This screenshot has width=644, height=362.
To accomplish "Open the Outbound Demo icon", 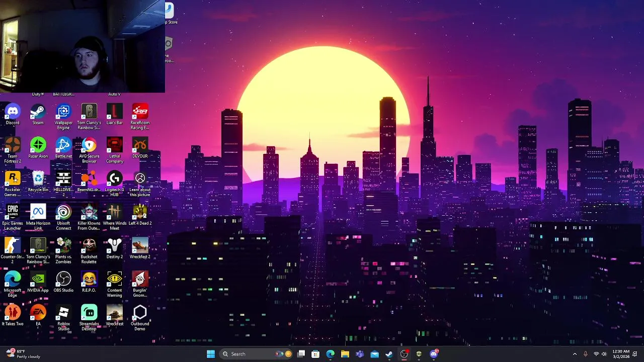I will tap(140, 318).
